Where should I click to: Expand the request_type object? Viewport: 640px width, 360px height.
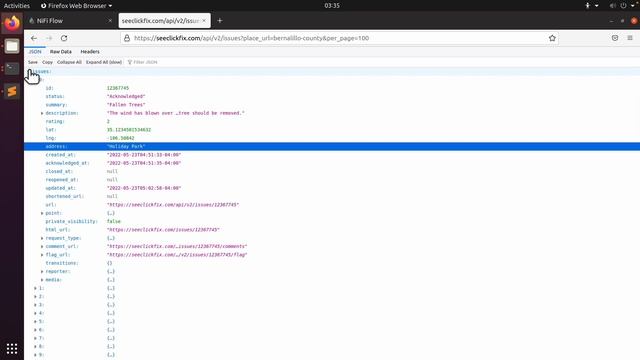[42, 238]
